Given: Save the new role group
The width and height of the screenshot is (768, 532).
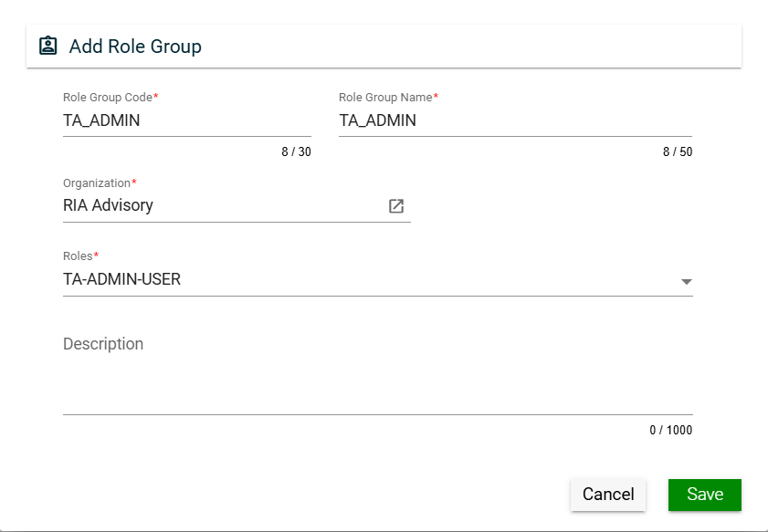Looking at the screenshot, I should 704,495.
